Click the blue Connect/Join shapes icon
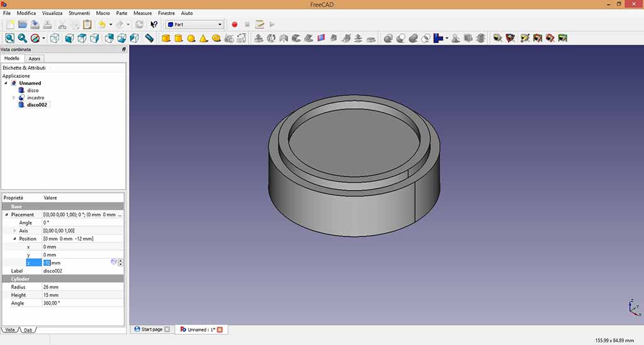The height and width of the screenshot is (345, 644). point(438,38)
